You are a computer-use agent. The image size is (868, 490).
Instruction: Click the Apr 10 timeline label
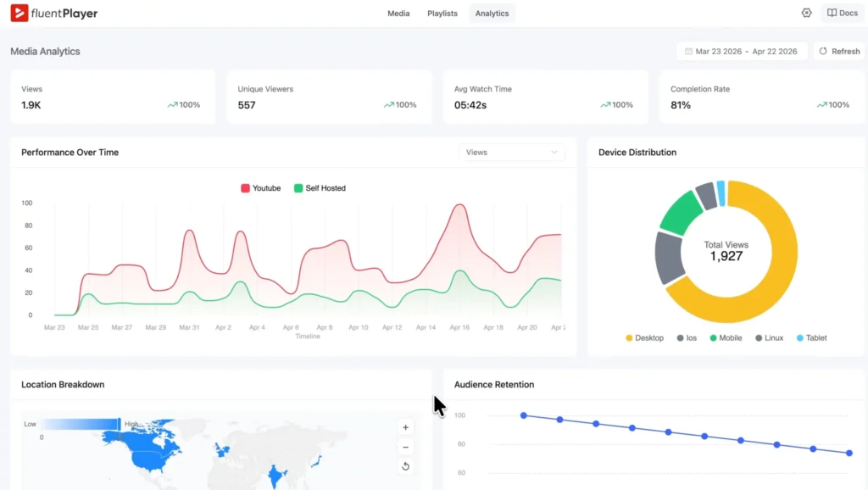tap(359, 327)
